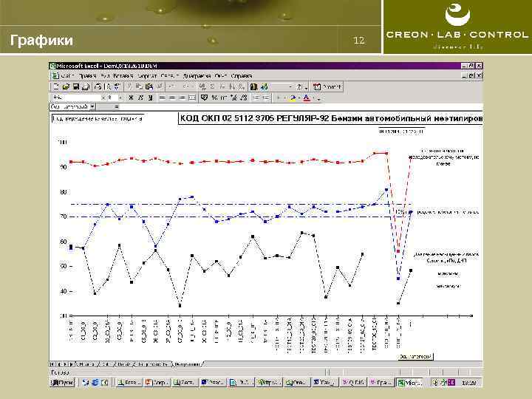Toggle Bold (Ж) formatting

tap(131, 98)
